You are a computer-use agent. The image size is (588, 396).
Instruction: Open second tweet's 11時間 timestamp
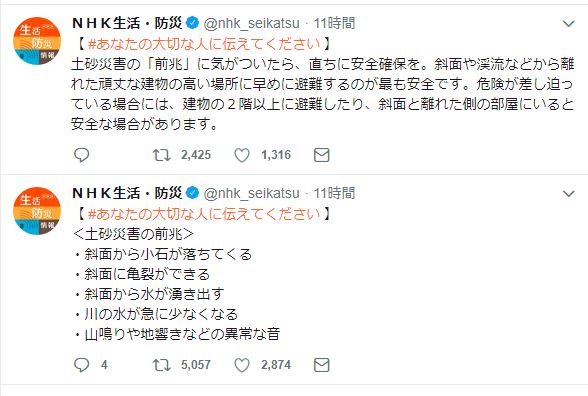334,193
